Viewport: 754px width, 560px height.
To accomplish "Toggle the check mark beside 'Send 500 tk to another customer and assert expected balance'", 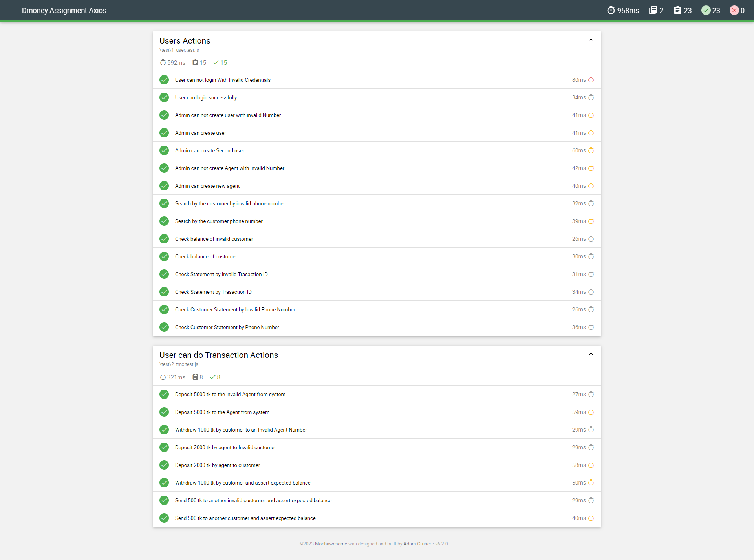I will [x=164, y=518].
